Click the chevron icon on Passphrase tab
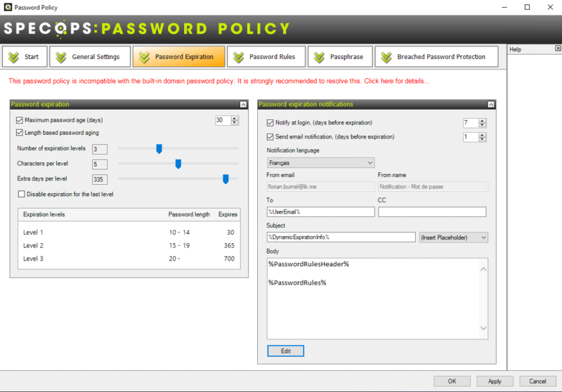The image size is (562, 392). pyautogui.click(x=319, y=57)
